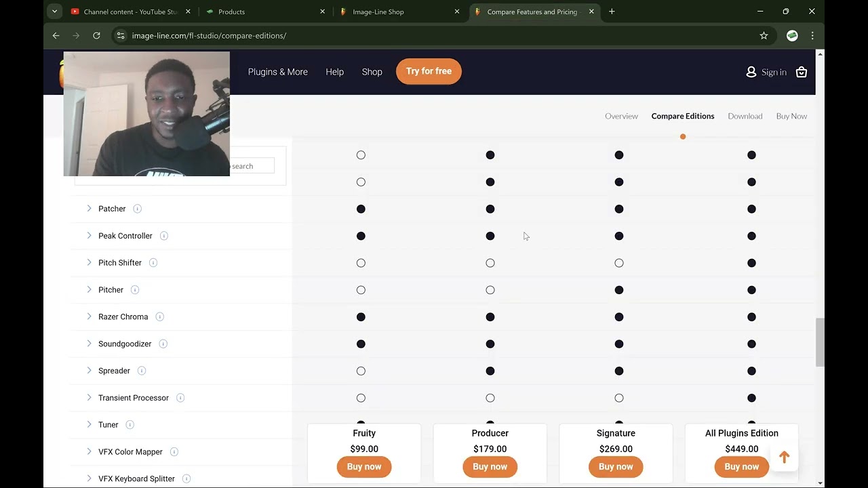Go back to previous page
Image resolution: width=868 pixels, height=488 pixels.
[x=56, y=35]
